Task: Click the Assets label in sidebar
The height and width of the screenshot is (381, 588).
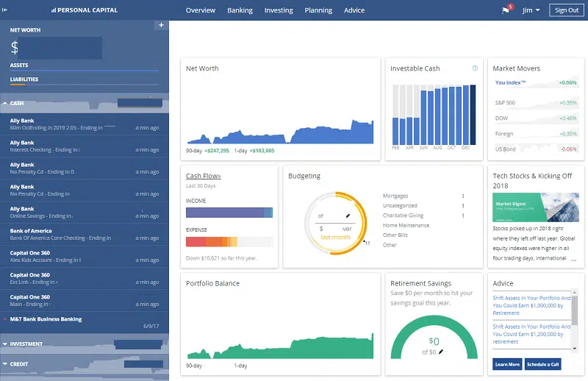Action: coord(19,65)
